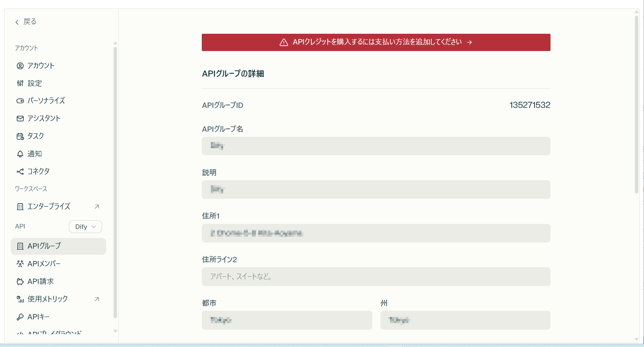Click the Account person icon
This screenshot has height=347, width=644.
(20, 66)
